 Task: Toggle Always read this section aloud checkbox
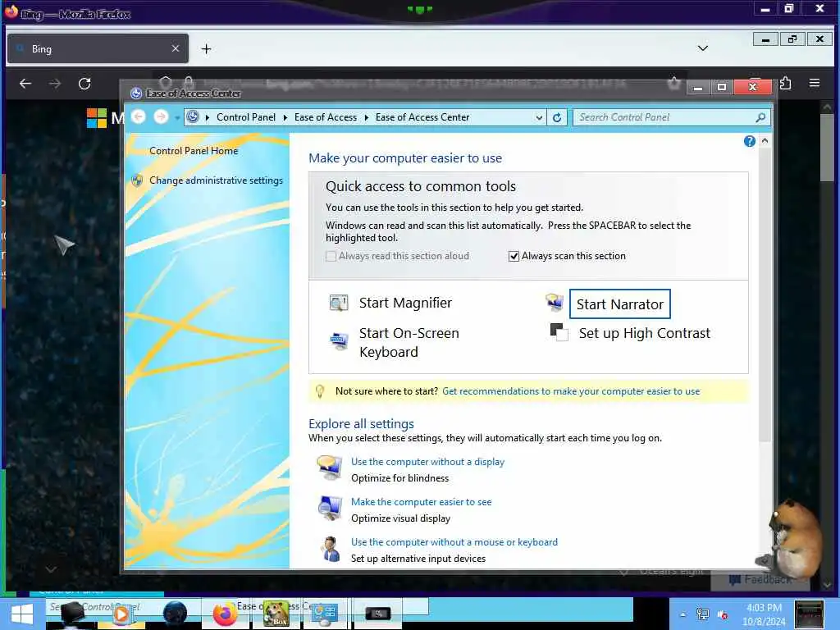point(331,257)
